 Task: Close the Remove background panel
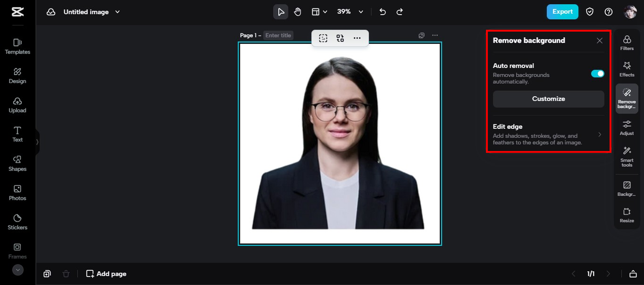pos(599,41)
